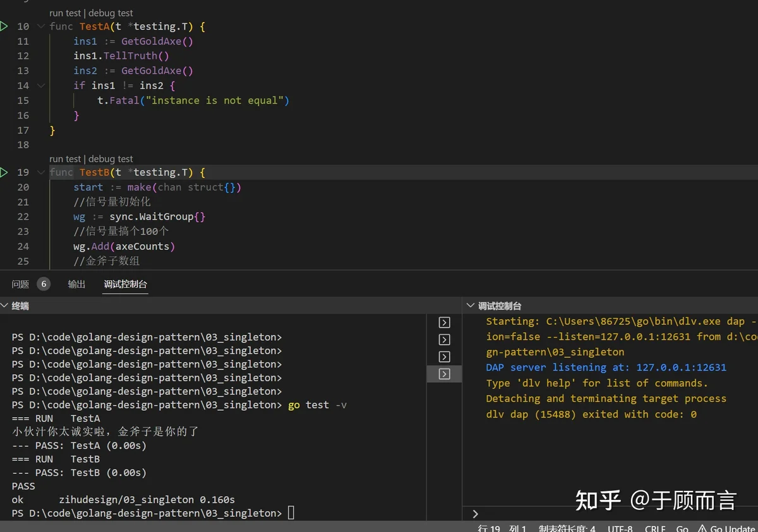Collapse the func TestB code fold
Screen dimensions: 758x532
coord(41,172)
